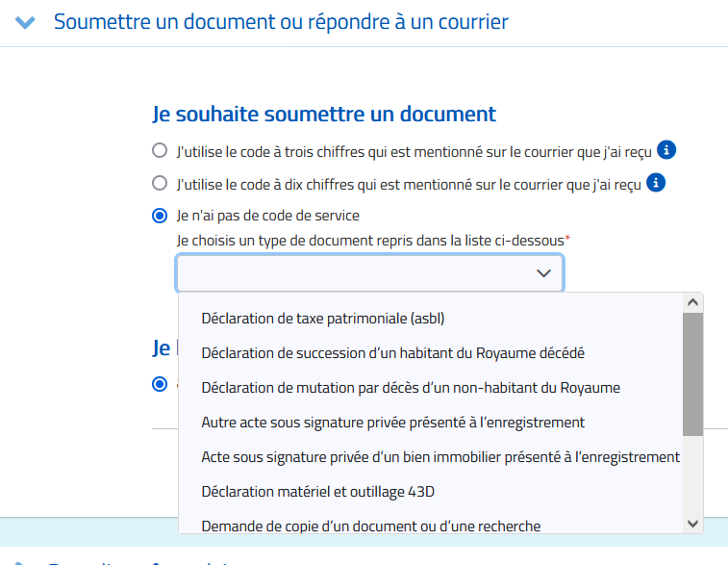Click the dropdown list scroll-up arrow
The width and height of the screenshot is (728, 565).
[692, 302]
